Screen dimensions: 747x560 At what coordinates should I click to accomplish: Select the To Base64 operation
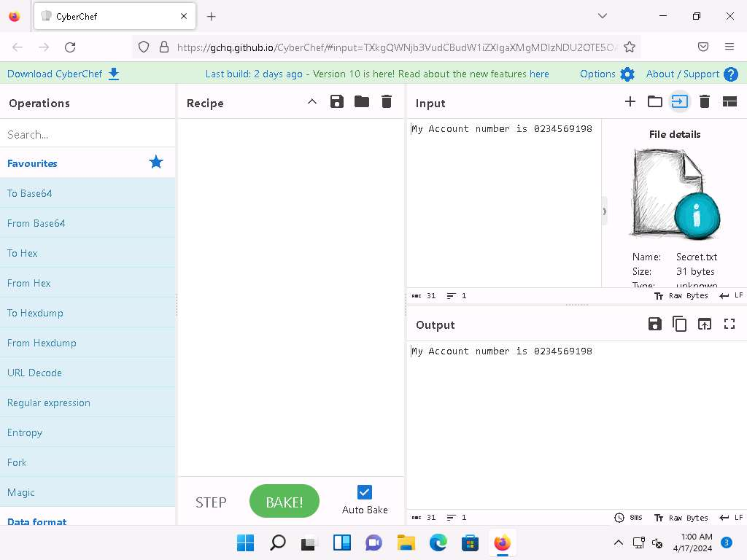[x=29, y=193]
